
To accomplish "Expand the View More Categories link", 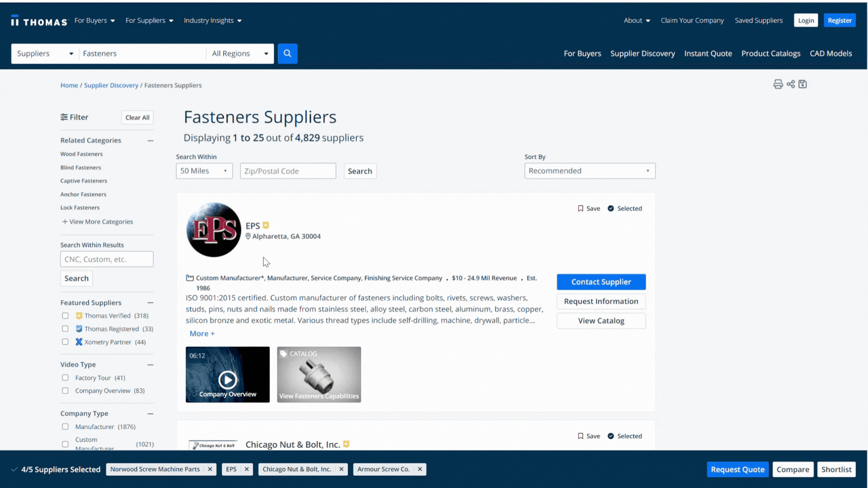I will point(98,221).
